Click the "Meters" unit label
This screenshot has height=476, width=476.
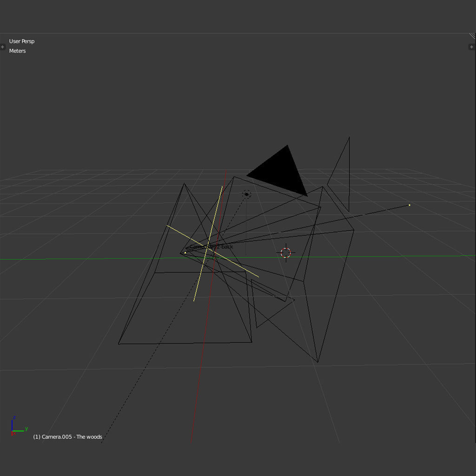pos(17,51)
